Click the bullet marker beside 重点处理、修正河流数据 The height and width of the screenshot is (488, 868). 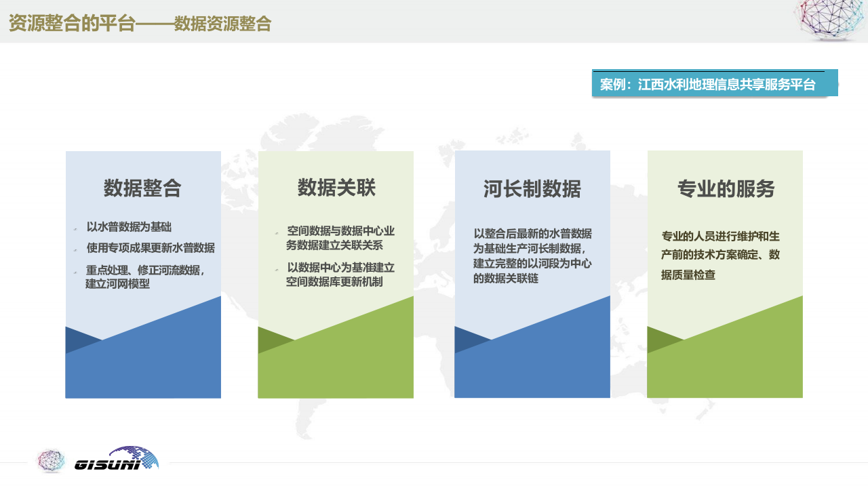coord(75,272)
